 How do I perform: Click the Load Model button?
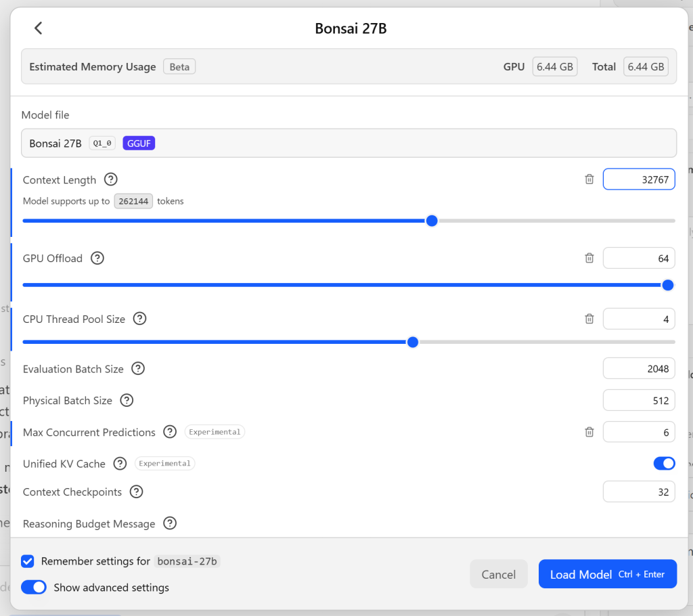click(x=607, y=574)
